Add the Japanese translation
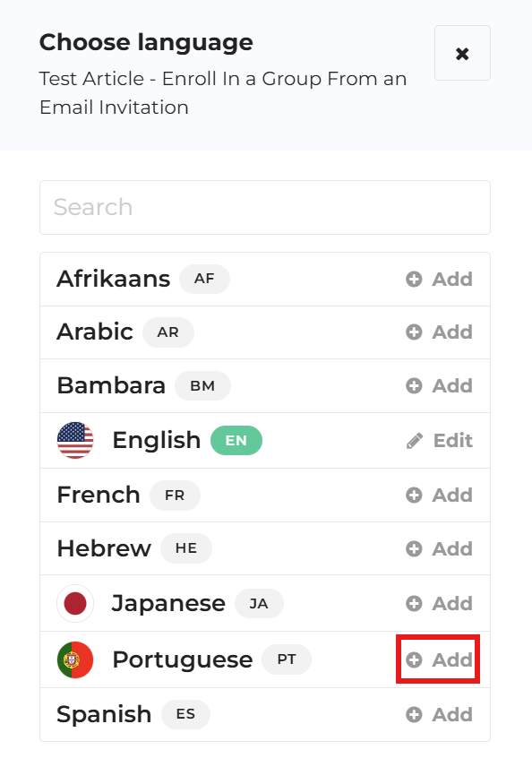The height and width of the screenshot is (767, 532). click(x=439, y=604)
